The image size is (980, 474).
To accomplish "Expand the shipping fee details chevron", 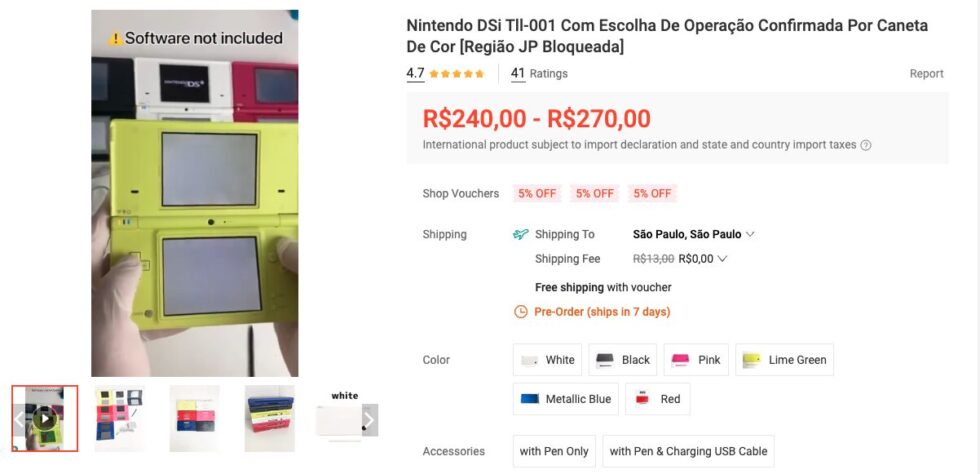I will coord(723,259).
